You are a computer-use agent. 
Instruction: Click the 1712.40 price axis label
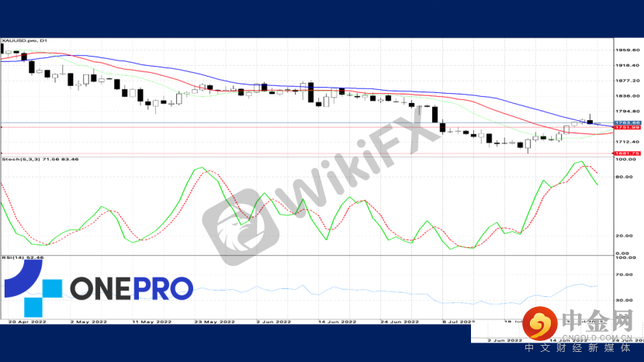627,142
